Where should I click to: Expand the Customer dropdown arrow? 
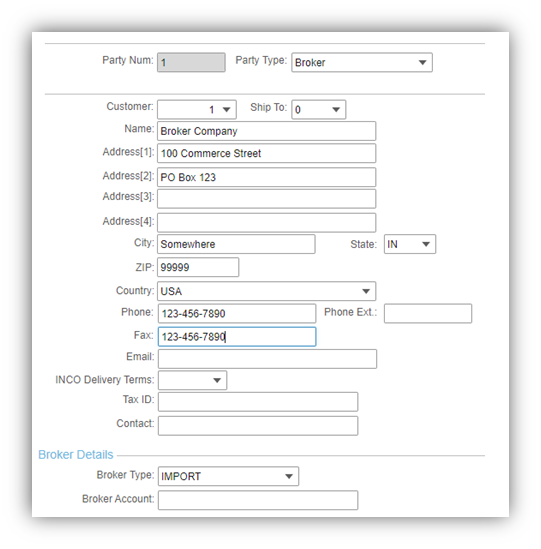click(227, 110)
